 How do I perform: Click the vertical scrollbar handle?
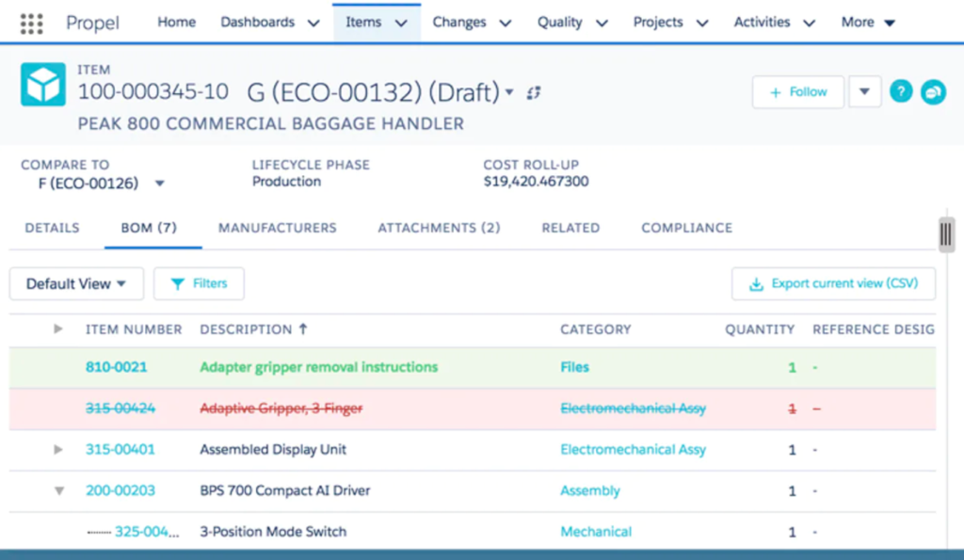click(946, 234)
